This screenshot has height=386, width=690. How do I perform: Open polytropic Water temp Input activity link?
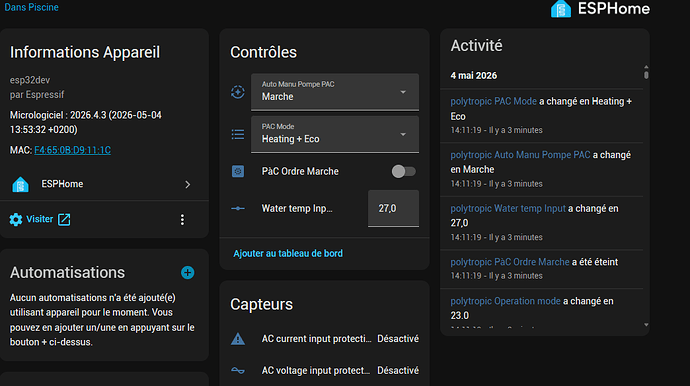tap(508, 209)
